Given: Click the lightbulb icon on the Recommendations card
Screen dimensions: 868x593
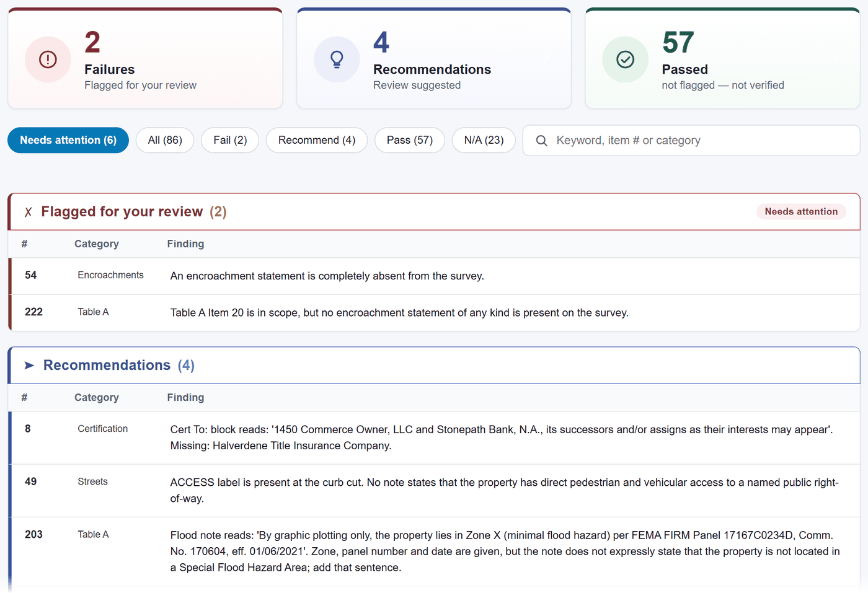Looking at the screenshot, I should pyautogui.click(x=337, y=59).
